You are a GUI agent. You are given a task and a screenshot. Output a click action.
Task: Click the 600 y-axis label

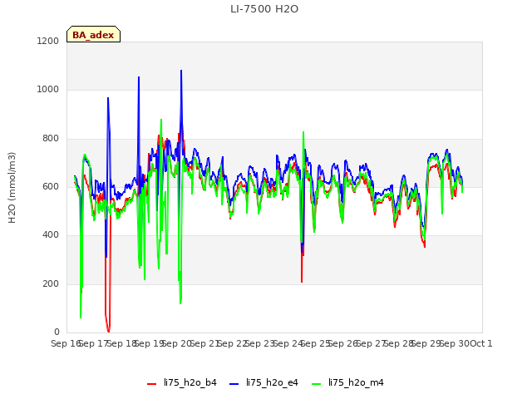click(51, 186)
